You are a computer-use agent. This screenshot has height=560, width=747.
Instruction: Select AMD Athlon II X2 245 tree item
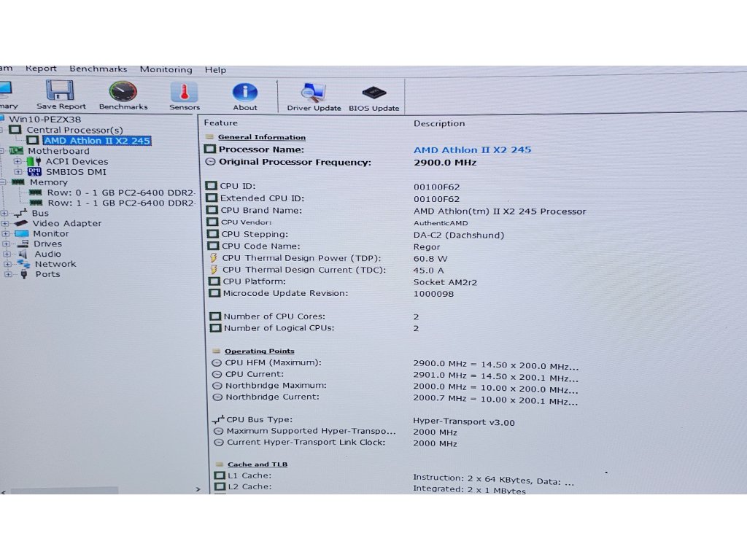97,141
